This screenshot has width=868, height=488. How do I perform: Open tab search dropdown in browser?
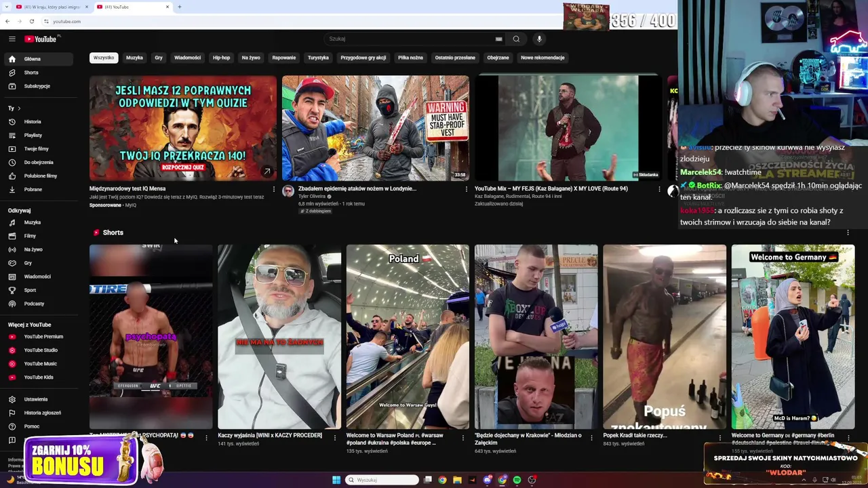7,7
